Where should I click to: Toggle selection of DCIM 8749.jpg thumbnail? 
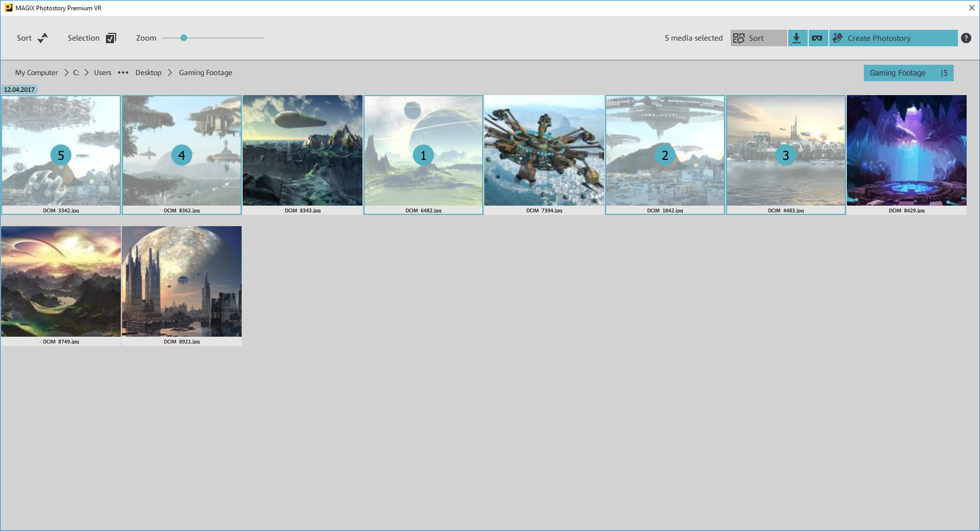(x=61, y=281)
